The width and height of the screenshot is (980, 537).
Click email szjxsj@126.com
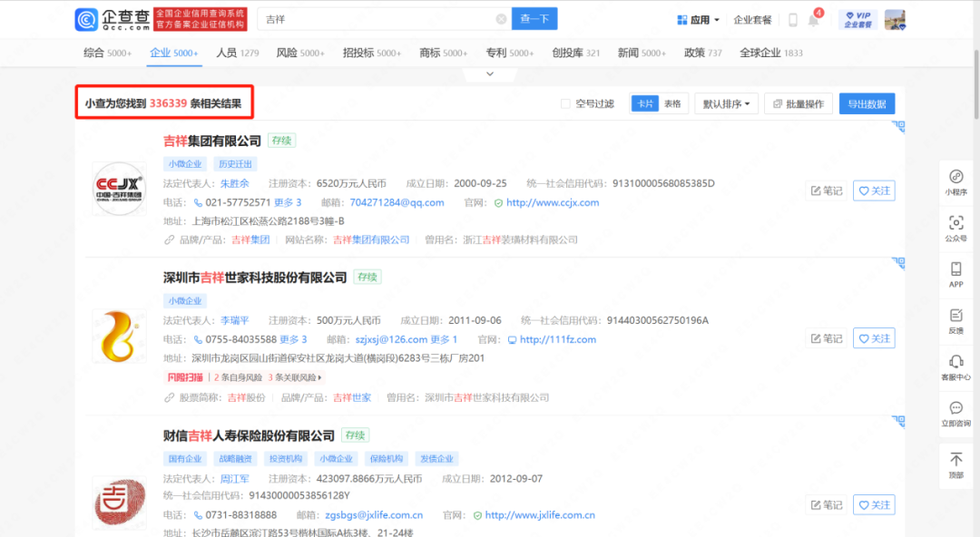coord(391,339)
